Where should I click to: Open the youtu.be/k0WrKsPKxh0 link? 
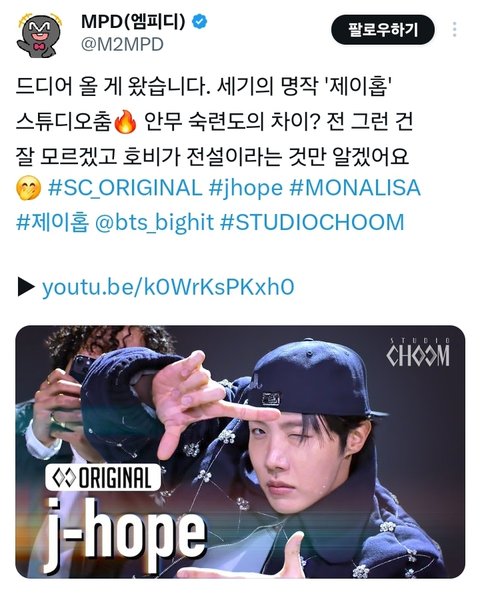click(x=168, y=287)
